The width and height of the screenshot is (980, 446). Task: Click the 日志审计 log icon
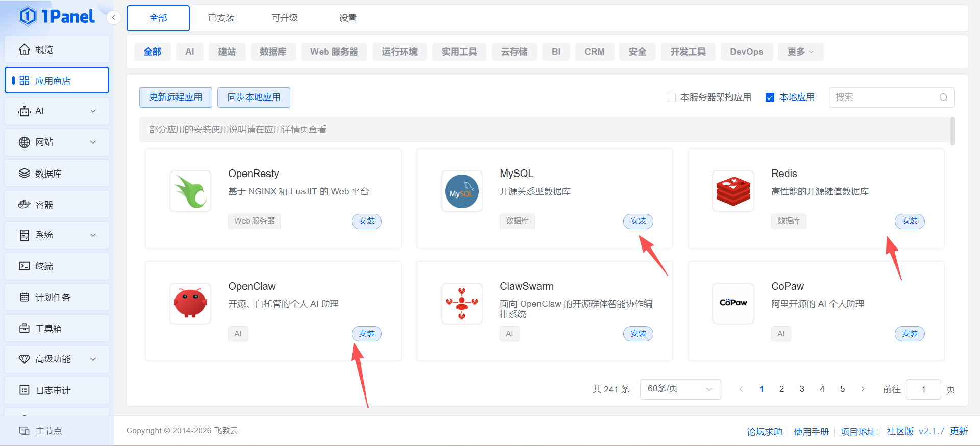click(x=24, y=390)
